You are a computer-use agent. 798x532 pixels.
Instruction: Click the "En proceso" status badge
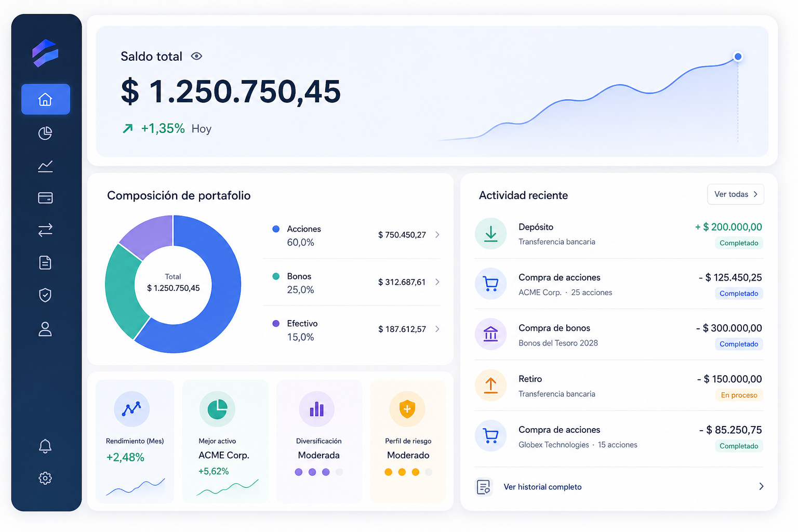[x=739, y=395]
